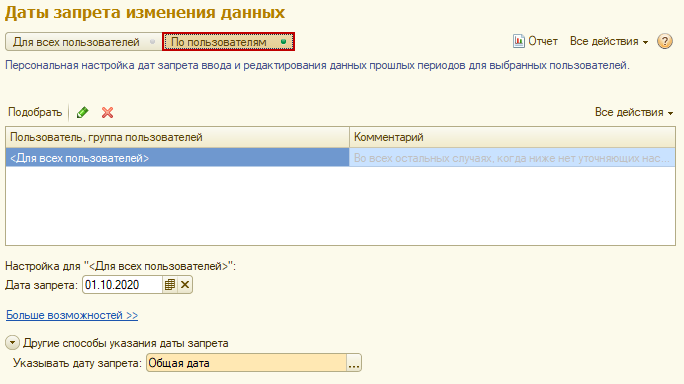This screenshot has height=384, width=684.
Task: Click the Комментарий cell of selected row
Action: pyautogui.click(x=512, y=158)
